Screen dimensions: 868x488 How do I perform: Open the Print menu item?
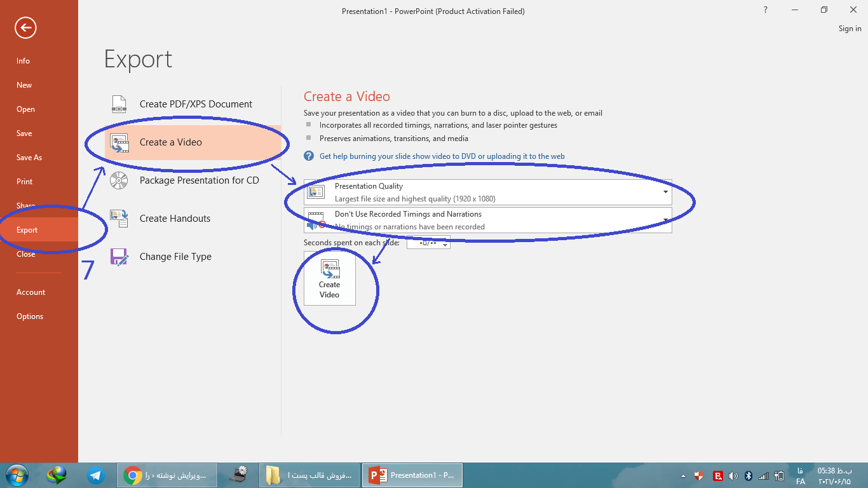(x=24, y=182)
